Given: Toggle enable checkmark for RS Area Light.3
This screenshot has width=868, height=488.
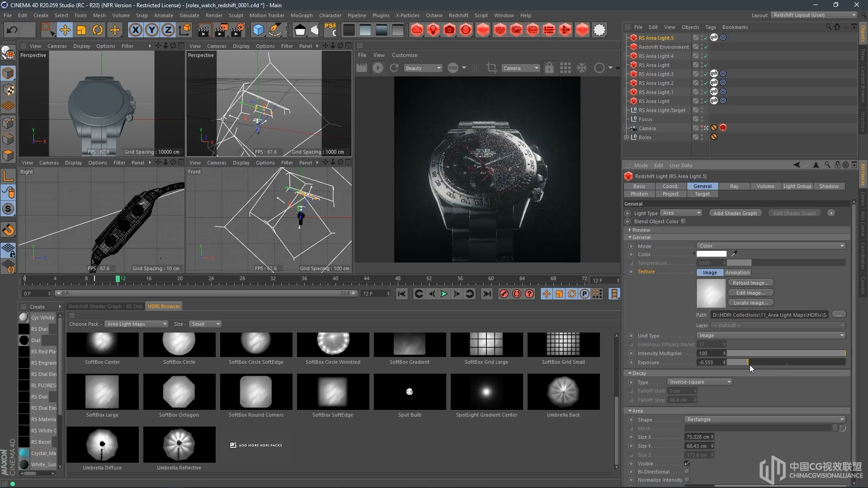Looking at the screenshot, I should [x=706, y=74].
